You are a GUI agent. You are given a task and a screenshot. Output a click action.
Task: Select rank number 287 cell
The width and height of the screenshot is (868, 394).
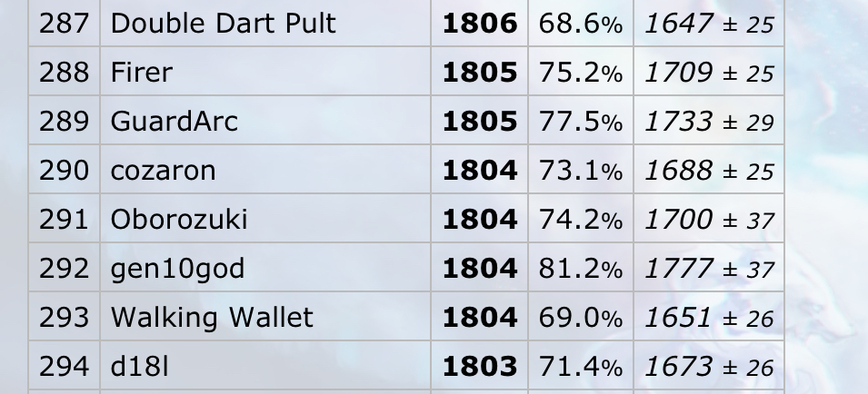point(65,24)
